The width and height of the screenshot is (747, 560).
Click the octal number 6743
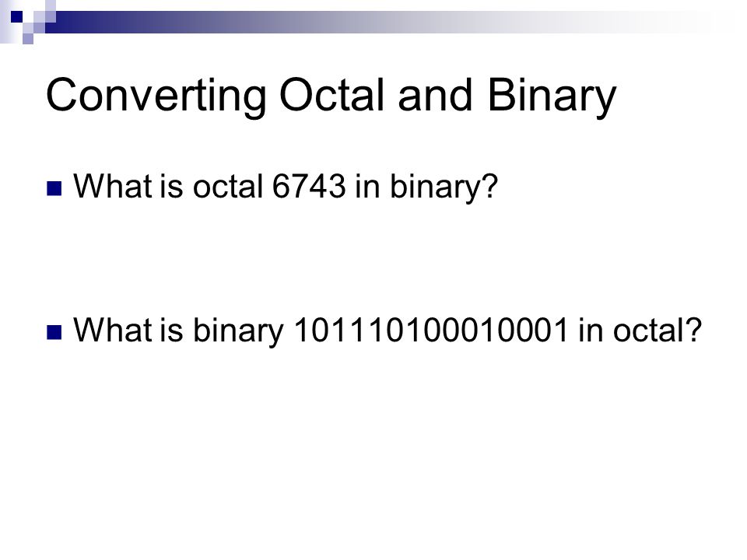pyautogui.click(x=309, y=186)
